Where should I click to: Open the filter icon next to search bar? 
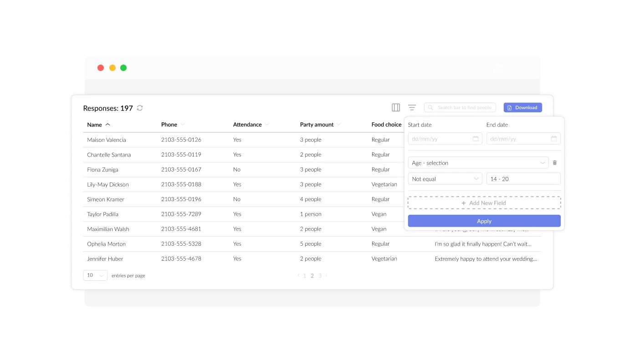[x=412, y=107]
